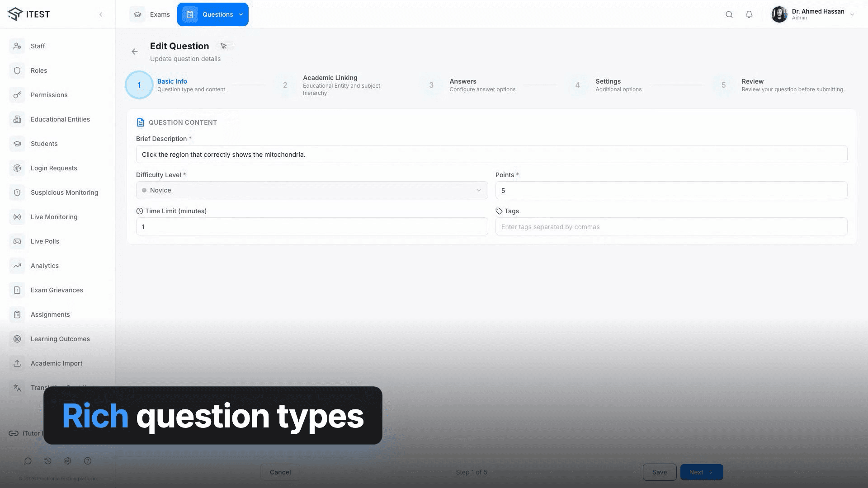
Task: Open the Analytics menu link
Action: click(45, 266)
